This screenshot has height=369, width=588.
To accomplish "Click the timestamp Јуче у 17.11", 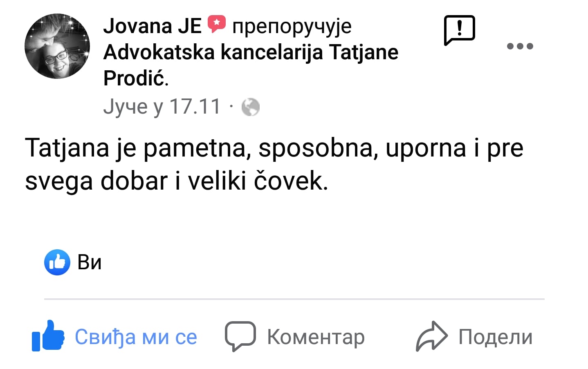I will (x=162, y=106).
